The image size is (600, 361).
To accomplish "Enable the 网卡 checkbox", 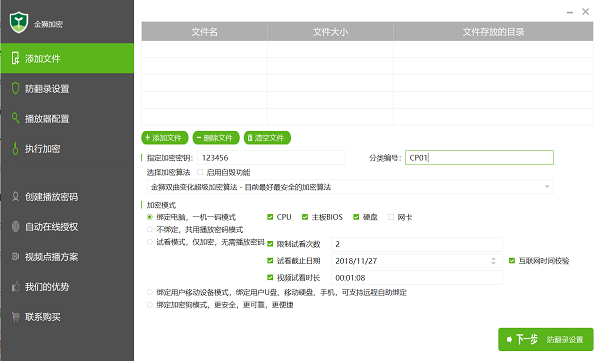I will 391,217.
